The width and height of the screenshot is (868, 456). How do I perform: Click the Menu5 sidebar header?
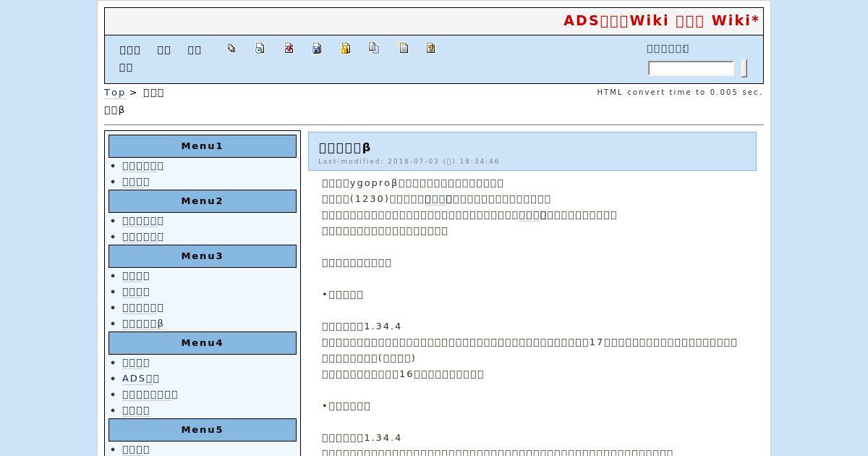203,430
